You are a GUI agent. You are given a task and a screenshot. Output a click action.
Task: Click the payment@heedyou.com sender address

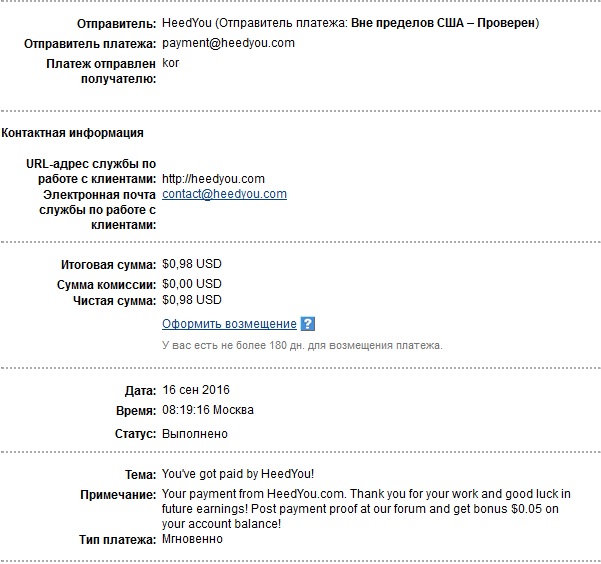(x=228, y=43)
